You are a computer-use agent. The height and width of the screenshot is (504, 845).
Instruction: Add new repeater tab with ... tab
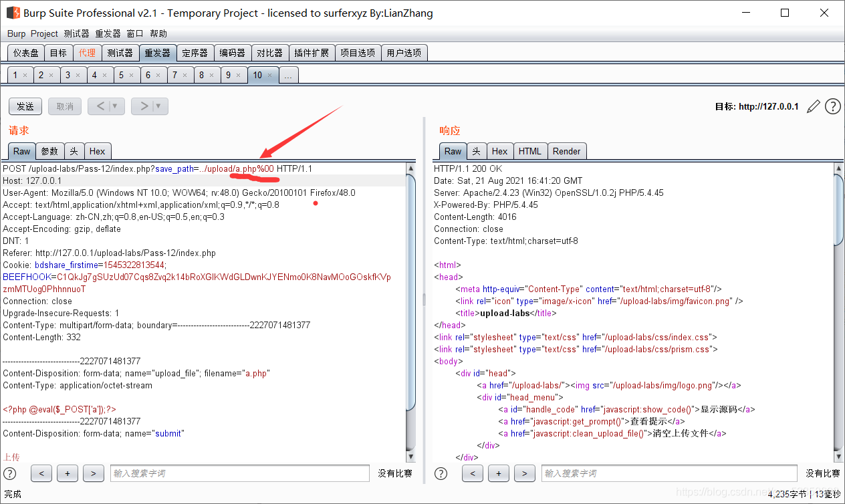point(288,76)
